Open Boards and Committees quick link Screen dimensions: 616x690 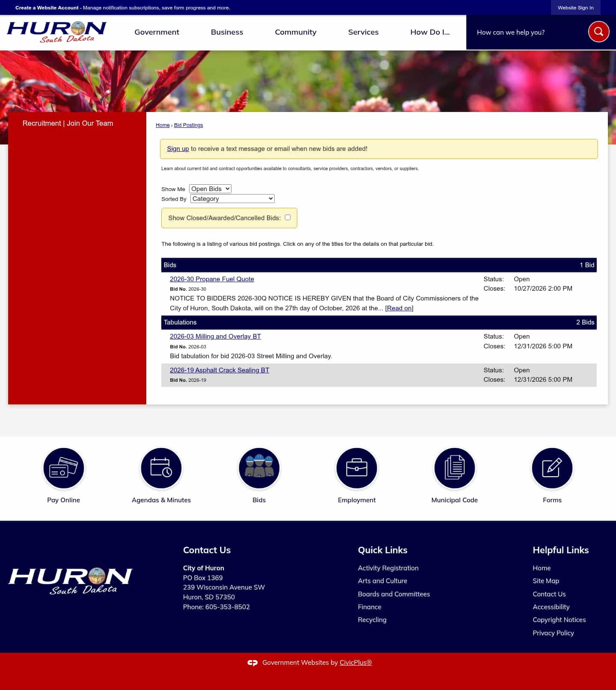394,594
